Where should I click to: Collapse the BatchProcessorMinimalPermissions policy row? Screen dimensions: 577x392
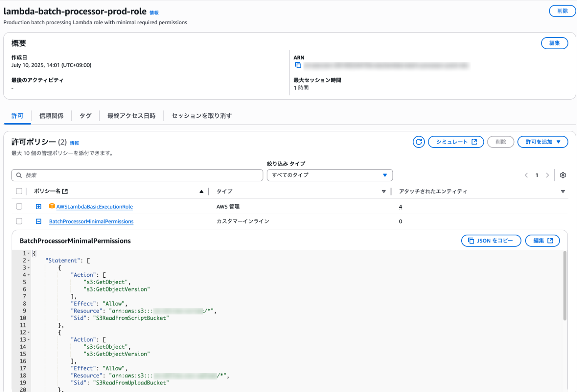point(38,221)
